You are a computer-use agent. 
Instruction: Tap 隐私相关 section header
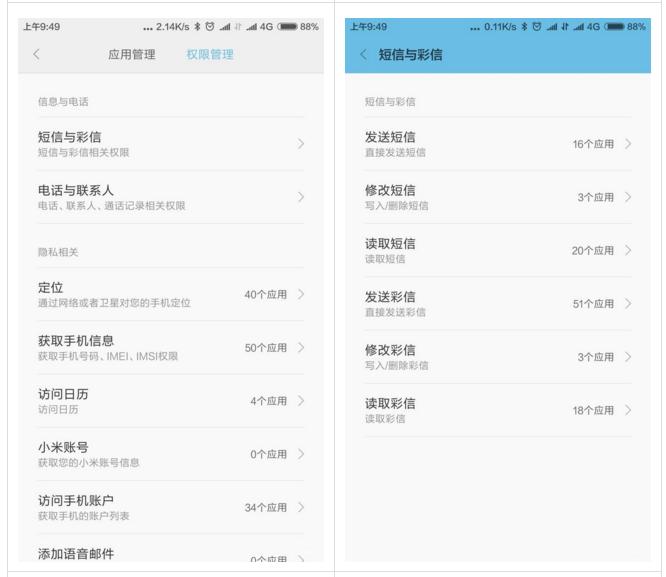point(58,252)
